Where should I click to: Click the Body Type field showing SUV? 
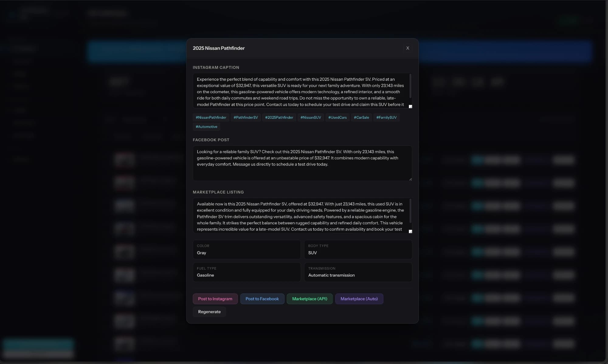coord(358,250)
